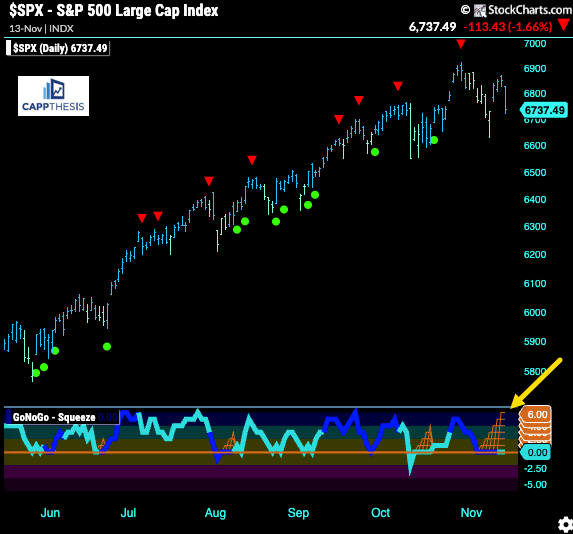Click the '$SPX - S&P 500 Large Cap Index' title
573x534 pixels.
click(x=114, y=11)
